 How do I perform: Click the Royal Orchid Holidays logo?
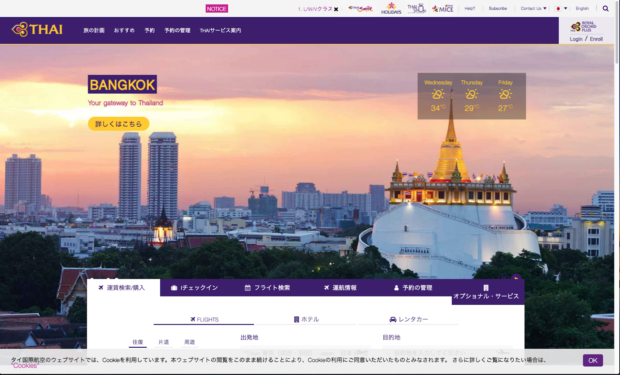(x=391, y=8)
